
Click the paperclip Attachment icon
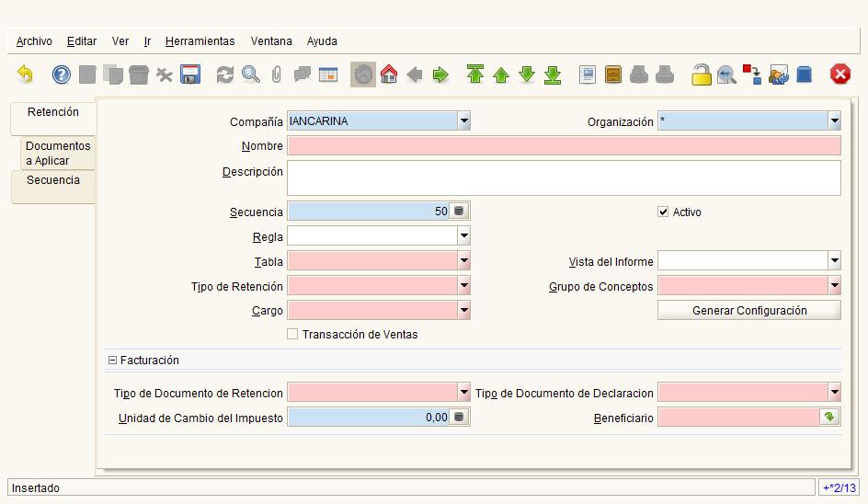click(x=276, y=74)
